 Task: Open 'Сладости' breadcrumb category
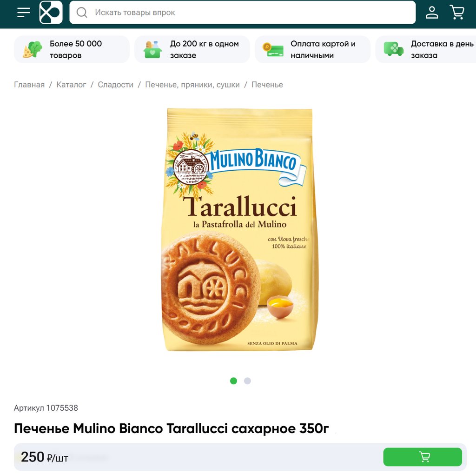point(115,85)
